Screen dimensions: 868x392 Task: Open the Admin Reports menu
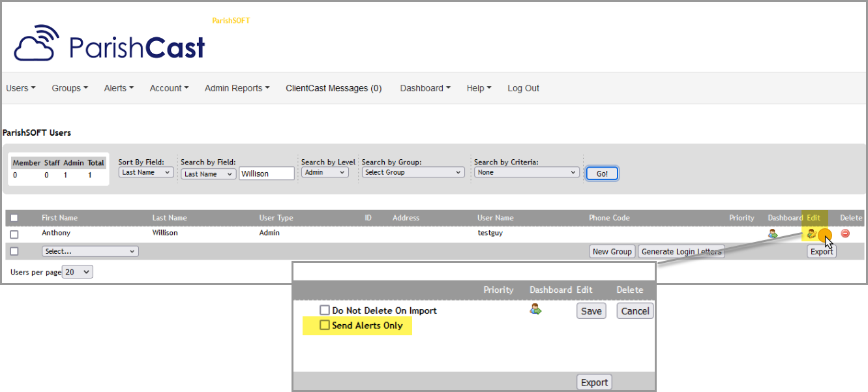tap(237, 88)
